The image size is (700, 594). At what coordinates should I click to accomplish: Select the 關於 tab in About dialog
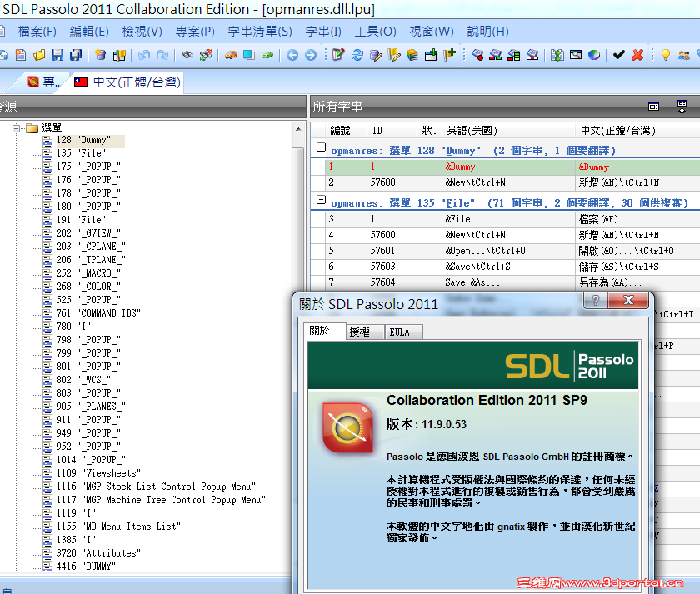(x=324, y=331)
